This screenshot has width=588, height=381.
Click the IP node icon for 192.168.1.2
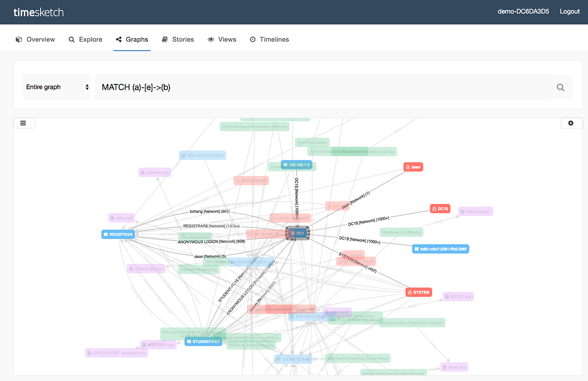[x=285, y=165]
